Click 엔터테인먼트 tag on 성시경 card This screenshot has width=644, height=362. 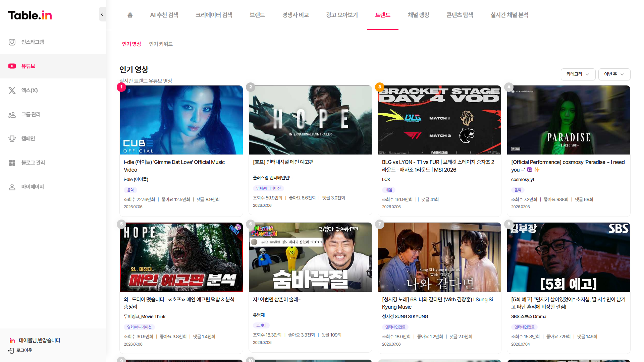(x=395, y=327)
